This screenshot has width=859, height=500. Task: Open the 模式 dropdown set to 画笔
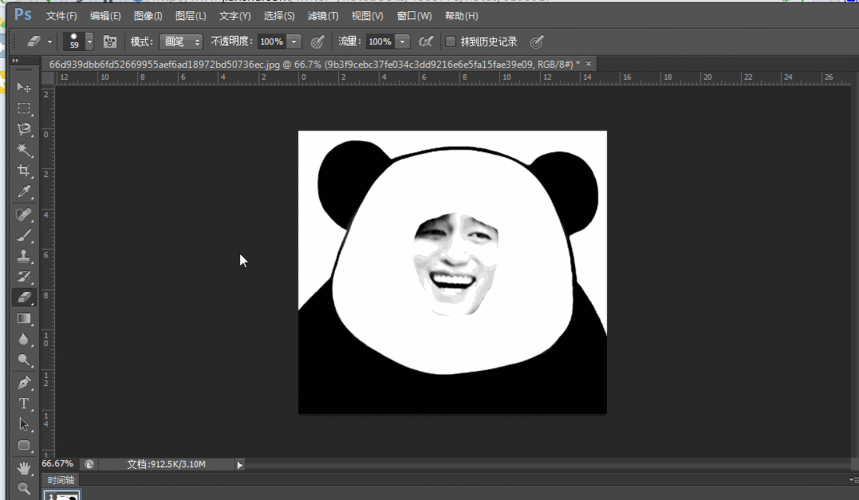(x=181, y=42)
